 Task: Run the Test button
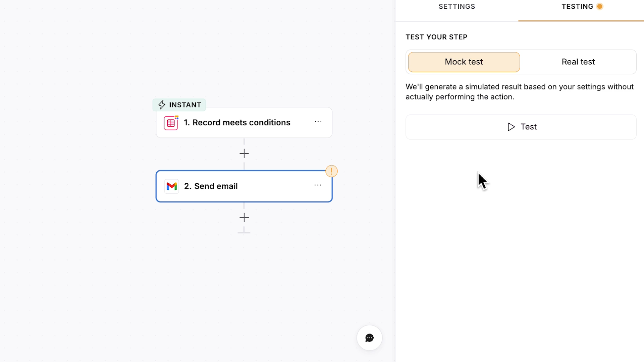(521, 127)
